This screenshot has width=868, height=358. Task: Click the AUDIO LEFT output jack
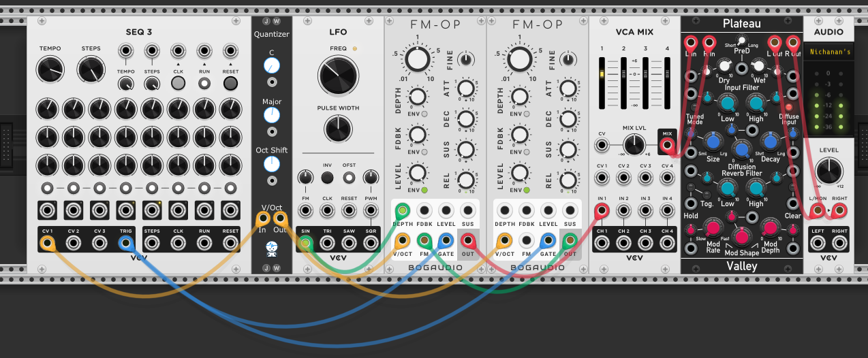tap(817, 243)
